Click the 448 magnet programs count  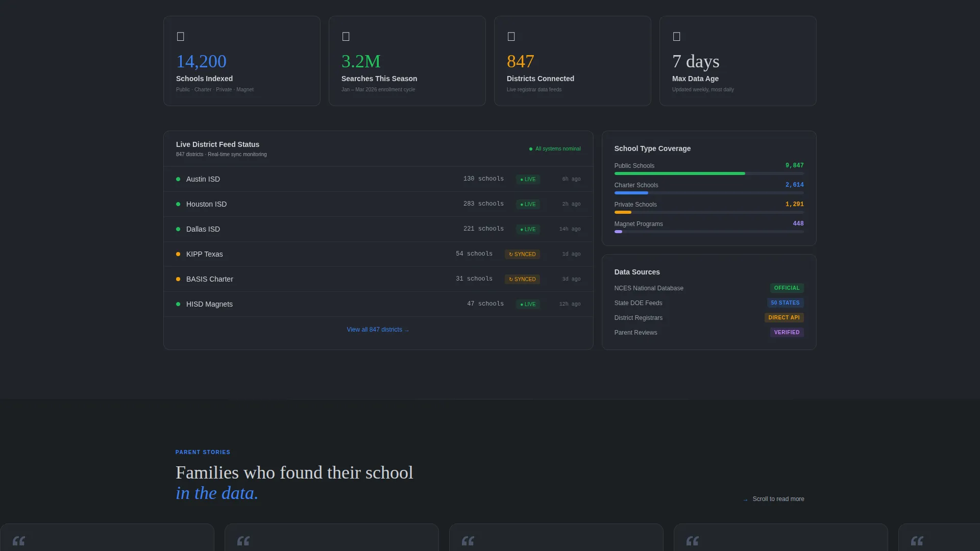coord(798,224)
